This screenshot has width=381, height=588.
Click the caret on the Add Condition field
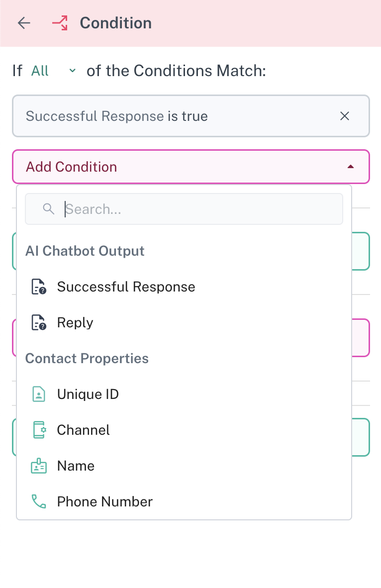[351, 167]
